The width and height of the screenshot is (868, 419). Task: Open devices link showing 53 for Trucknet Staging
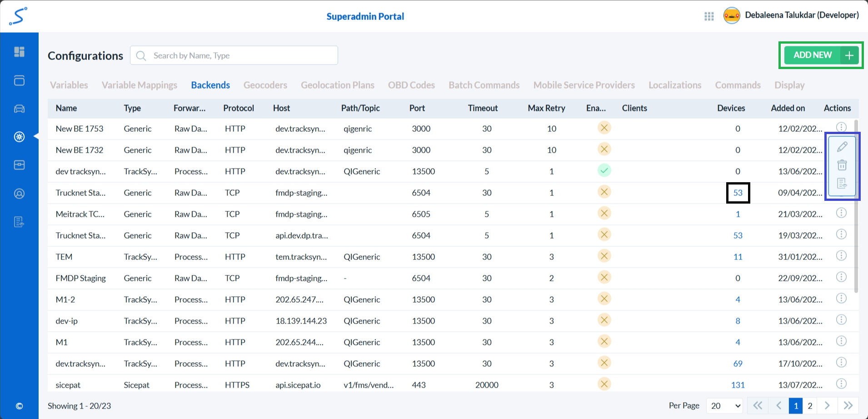[x=738, y=193]
